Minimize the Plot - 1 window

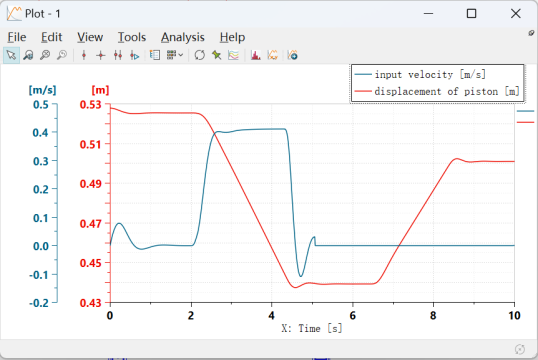tap(428, 14)
